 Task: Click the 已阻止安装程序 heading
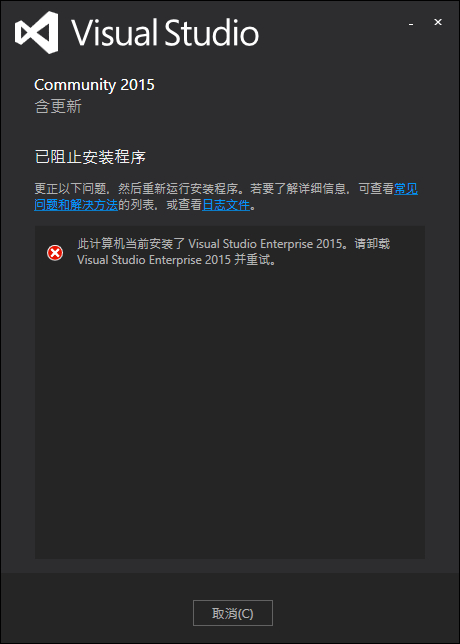[x=90, y=157]
